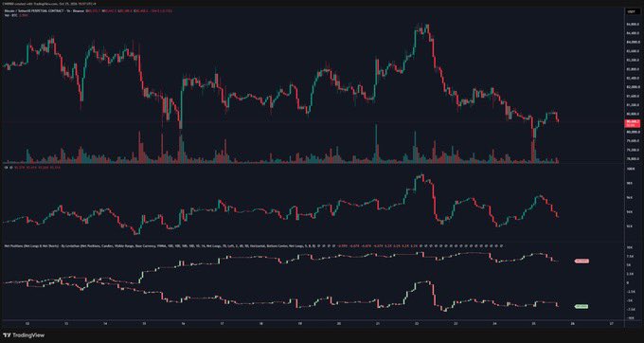Click the 7.5K label on Net Positions axis
Viewport: 644px width, 343px height.
[x=629, y=257]
